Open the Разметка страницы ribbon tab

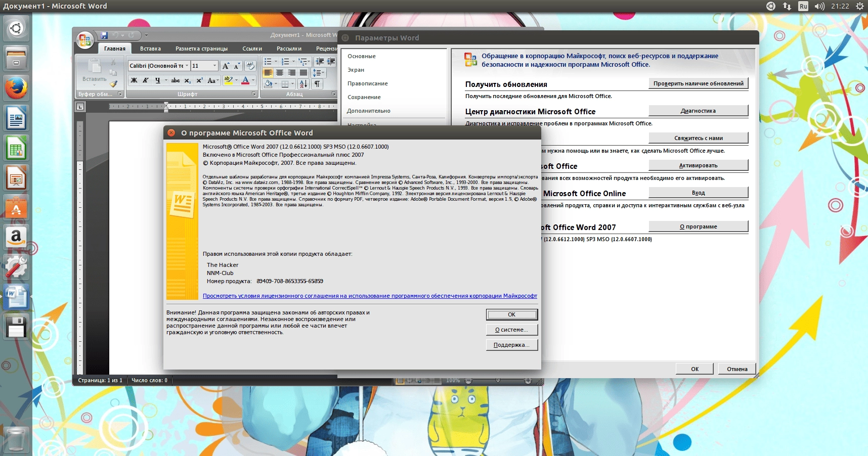(201, 49)
